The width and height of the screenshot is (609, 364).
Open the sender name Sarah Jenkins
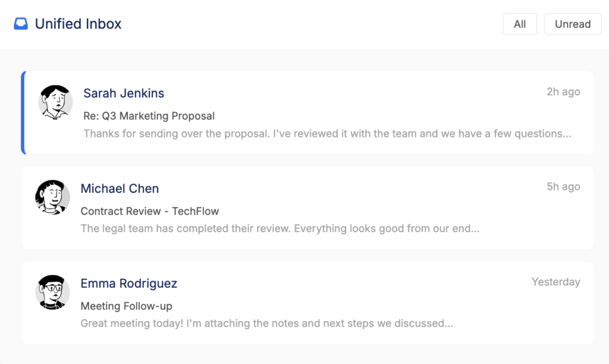(124, 93)
